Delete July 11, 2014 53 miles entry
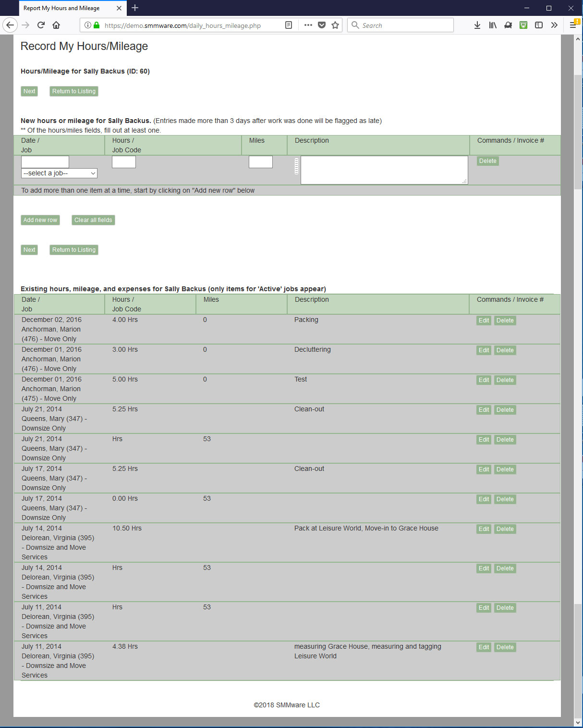The height and width of the screenshot is (728, 583). point(505,608)
